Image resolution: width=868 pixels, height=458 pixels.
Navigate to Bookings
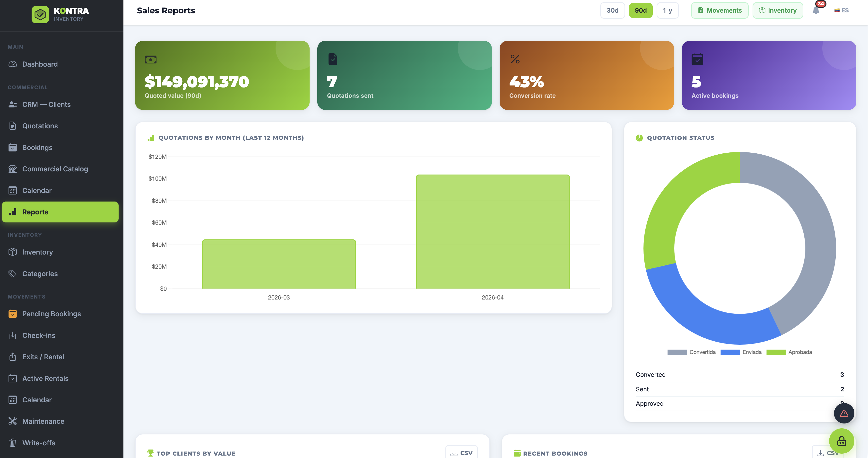click(60, 148)
